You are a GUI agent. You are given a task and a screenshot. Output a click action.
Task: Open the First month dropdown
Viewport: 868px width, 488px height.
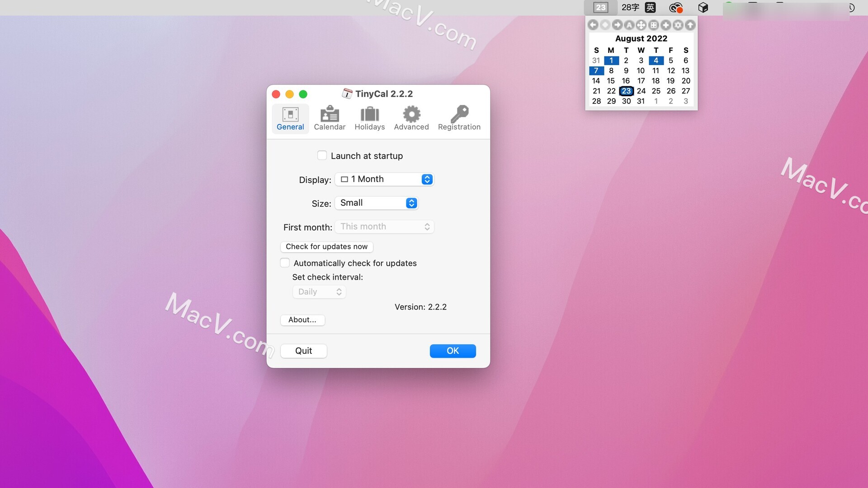(384, 227)
